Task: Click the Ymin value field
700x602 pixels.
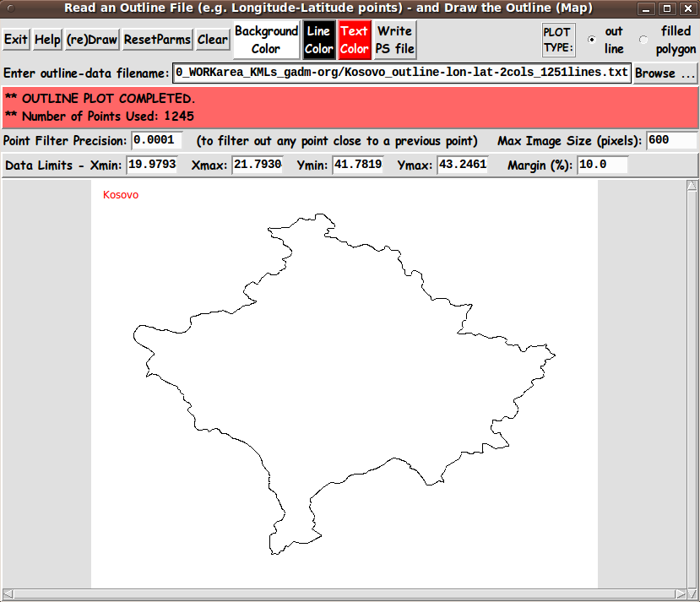Action: coord(358,165)
